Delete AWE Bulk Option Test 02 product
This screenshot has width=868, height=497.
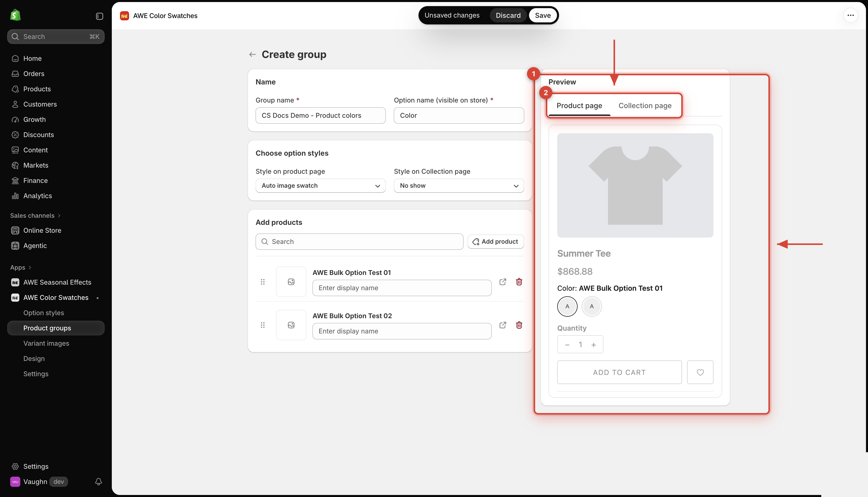point(519,325)
